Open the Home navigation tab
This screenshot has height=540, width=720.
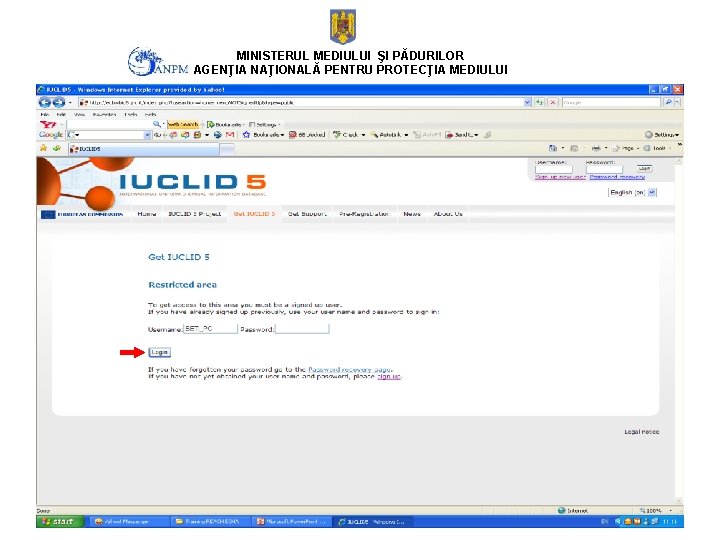pyautogui.click(x=146, y=214)
